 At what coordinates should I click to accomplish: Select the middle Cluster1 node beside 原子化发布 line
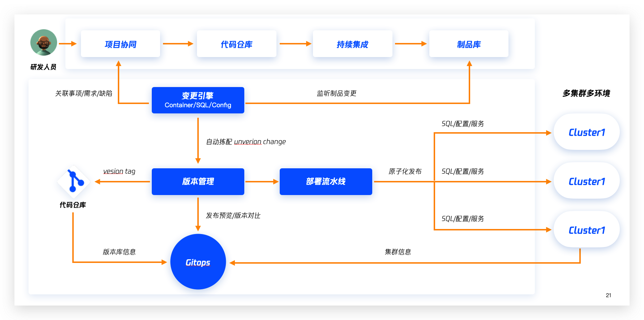(x=587, y=181)
